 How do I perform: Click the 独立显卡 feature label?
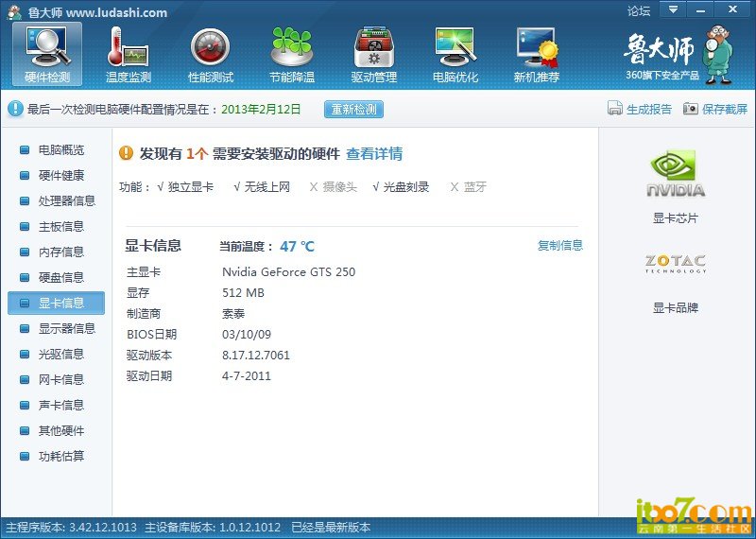click(191, 187)
